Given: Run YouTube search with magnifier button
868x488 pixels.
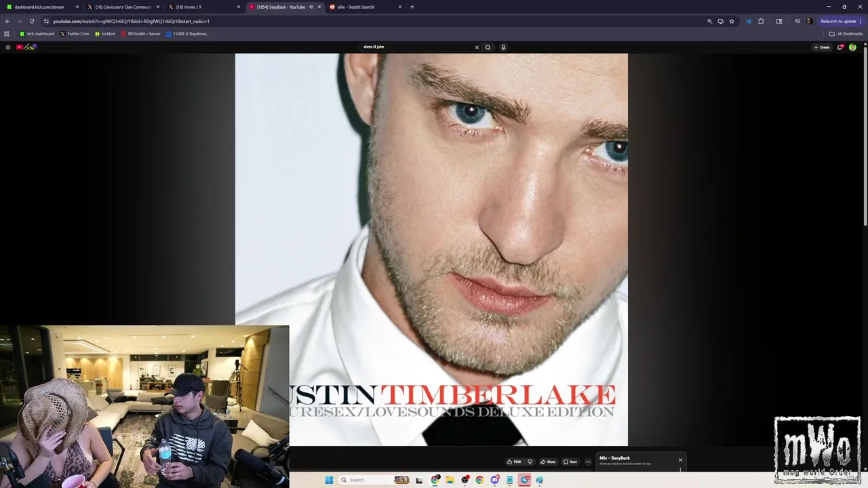Looking at the screenshot, I should point(488,47).
